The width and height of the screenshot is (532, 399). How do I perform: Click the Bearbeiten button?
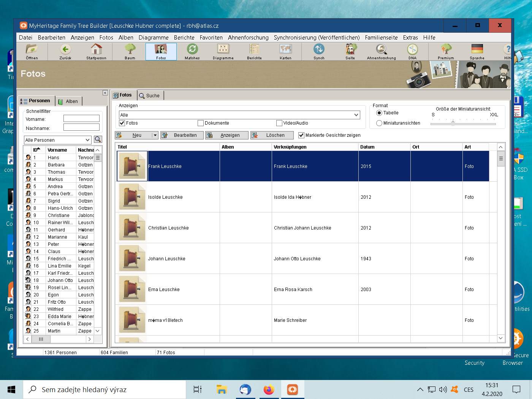point(182,135)
